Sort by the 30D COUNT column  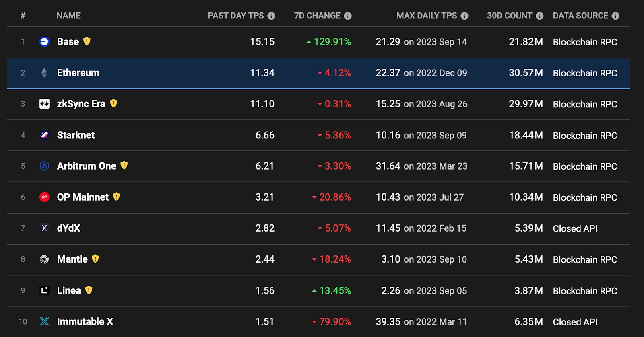pyautogui.click(x=510, y=16)
